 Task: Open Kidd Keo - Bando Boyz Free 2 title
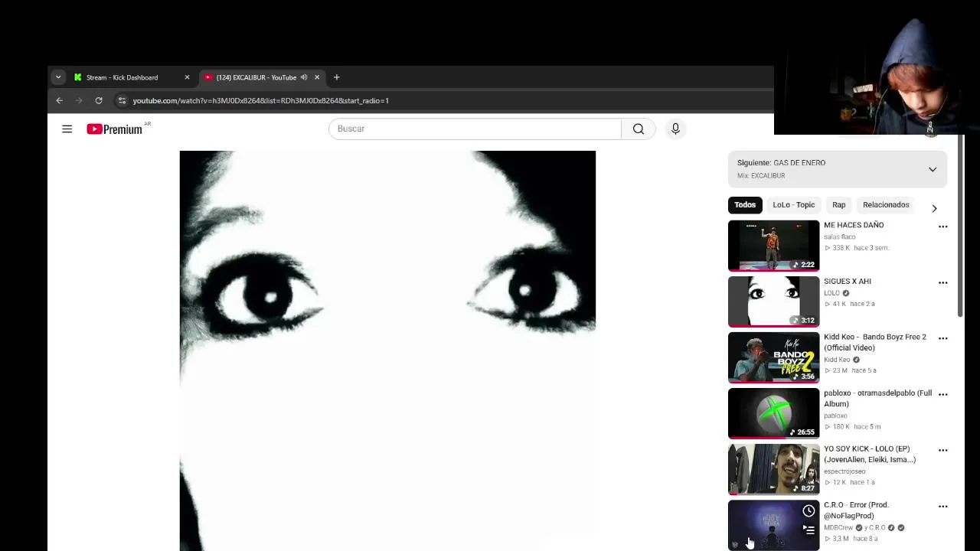[x=875, y=342]
